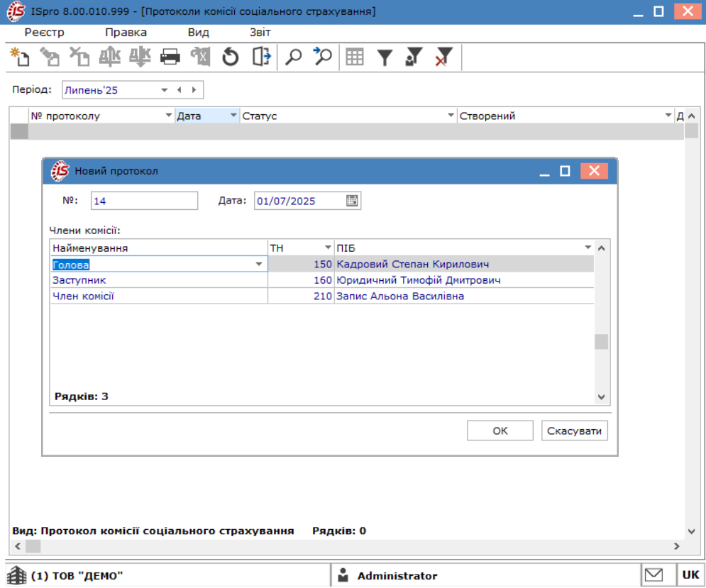Screen dimensions: 706x588
Task: Click the members list vertical scrollbar thumb
Action: point(601,341)
